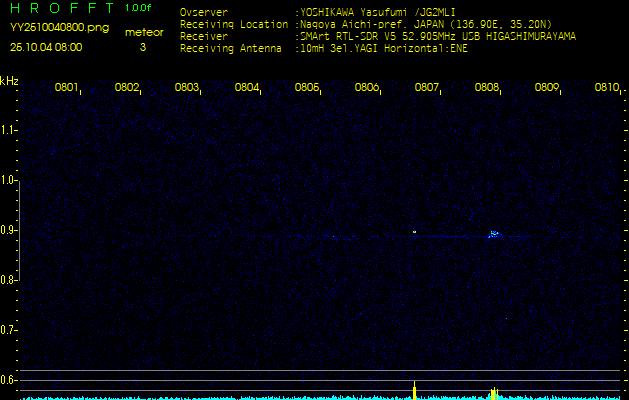Click the meteor count number 3
Image resolution: width=629 pixels, height=400 pixels.
(142, 47)
